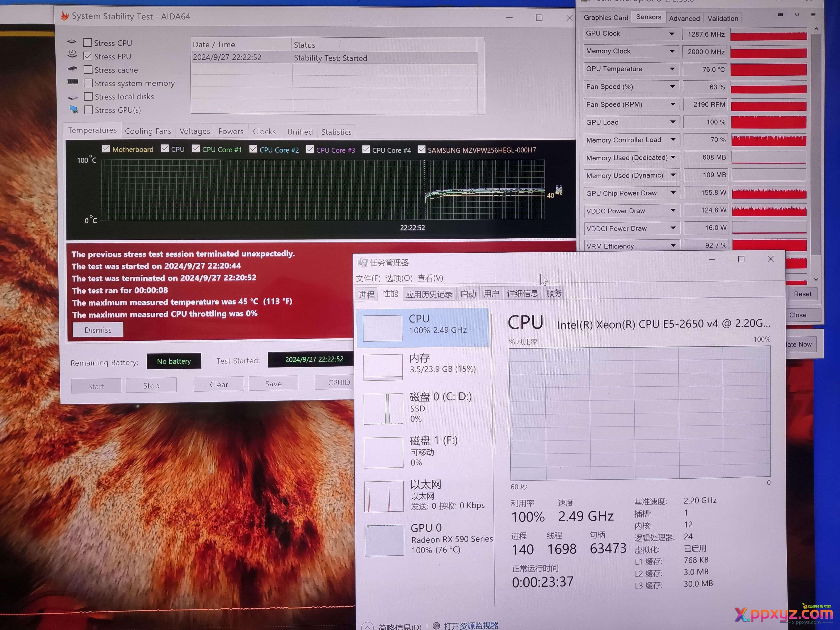
Task: Switch to Graphics Card tab in GPU-Z
Action: [606, 17]
